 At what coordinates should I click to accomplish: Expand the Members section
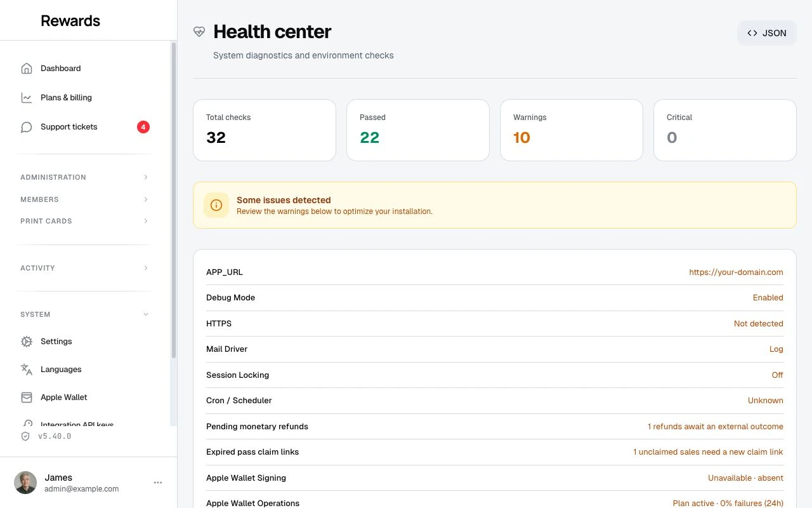pos(86,199)
